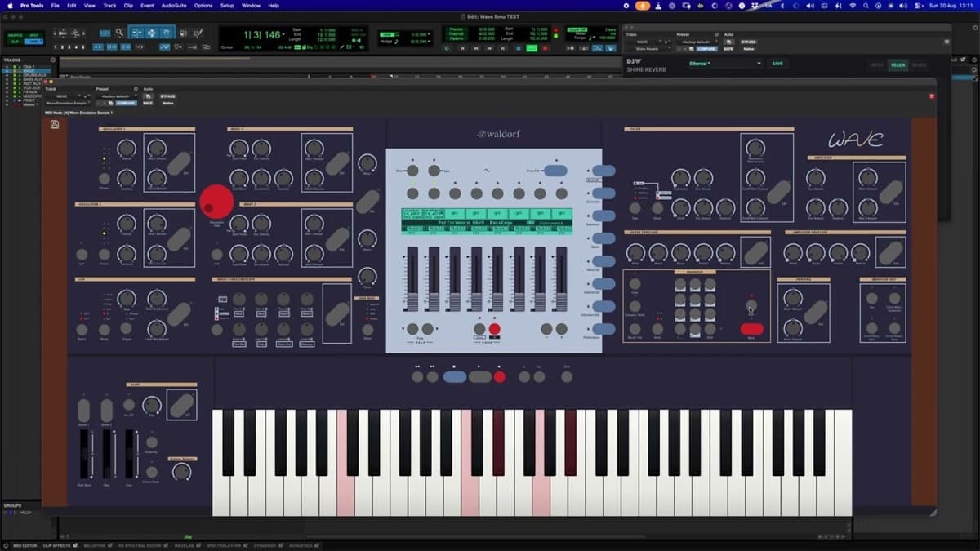Image resolution: width=980 pixels, height=551 pixels.
Task: Select the DRUMS AUX track in Tracks list
Action: 33,75
